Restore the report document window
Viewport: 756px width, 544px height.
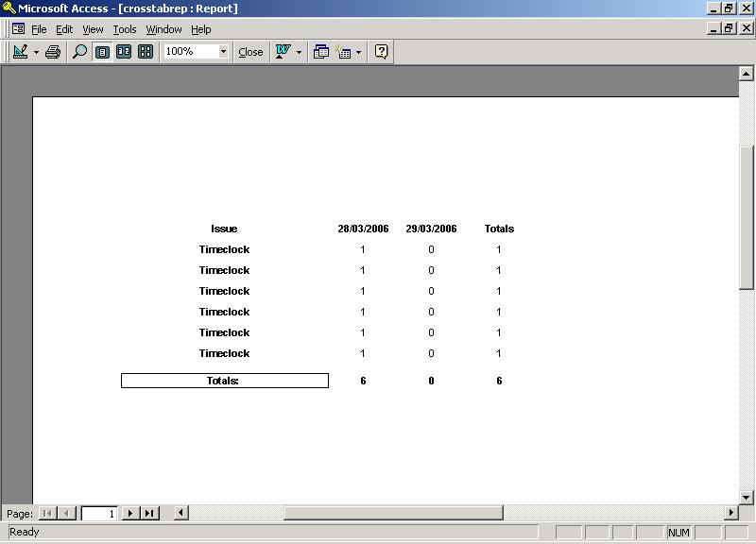[729, 28]
